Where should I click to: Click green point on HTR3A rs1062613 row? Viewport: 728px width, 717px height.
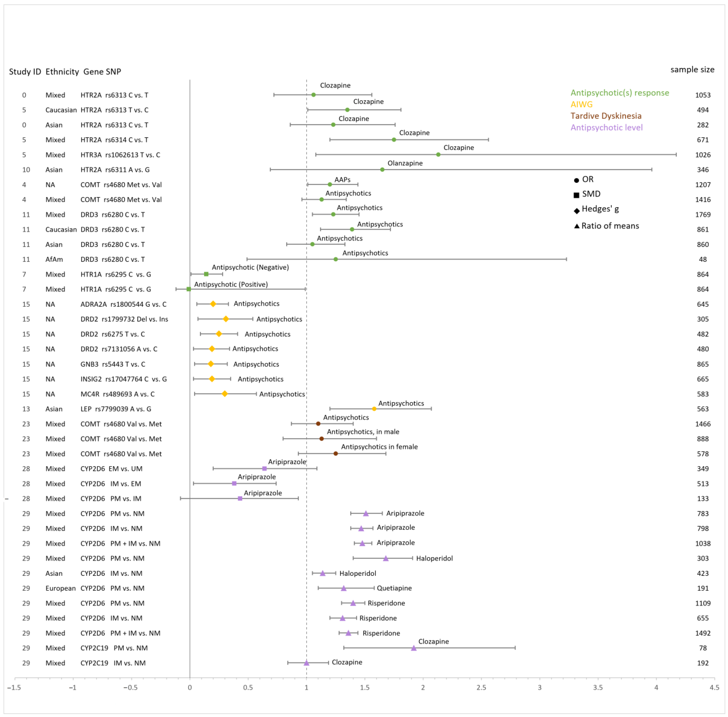coord(438,154)
